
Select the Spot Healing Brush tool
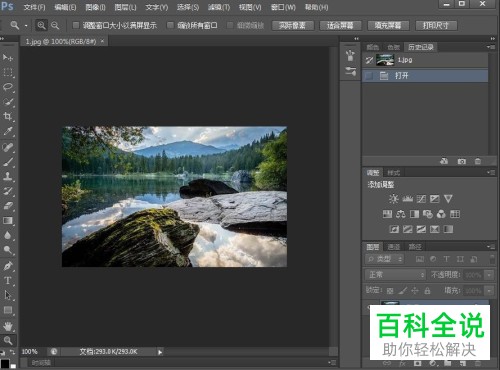7,147
